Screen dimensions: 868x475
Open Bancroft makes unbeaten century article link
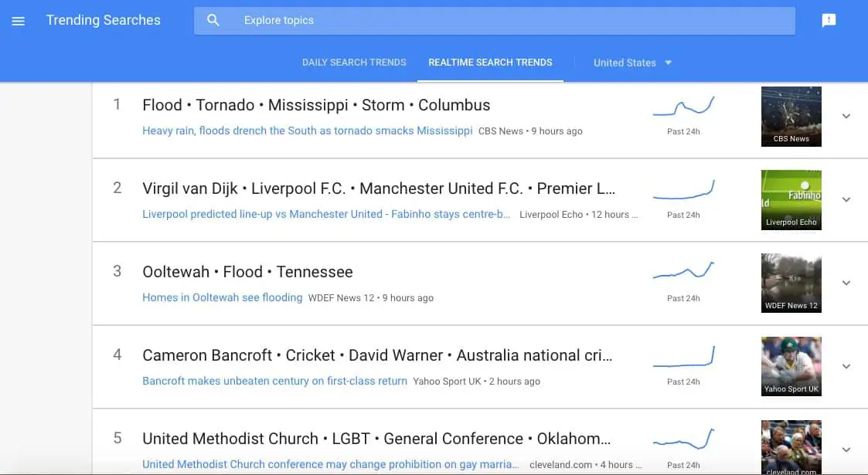click(274, 381)
